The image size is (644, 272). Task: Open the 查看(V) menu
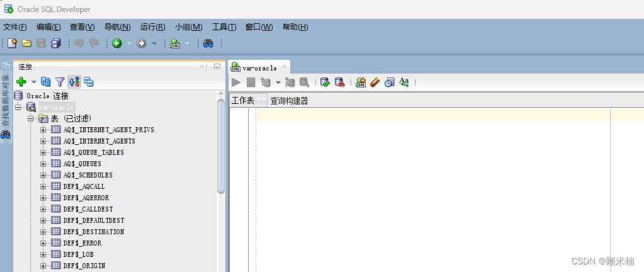click(x=82, y=27)
